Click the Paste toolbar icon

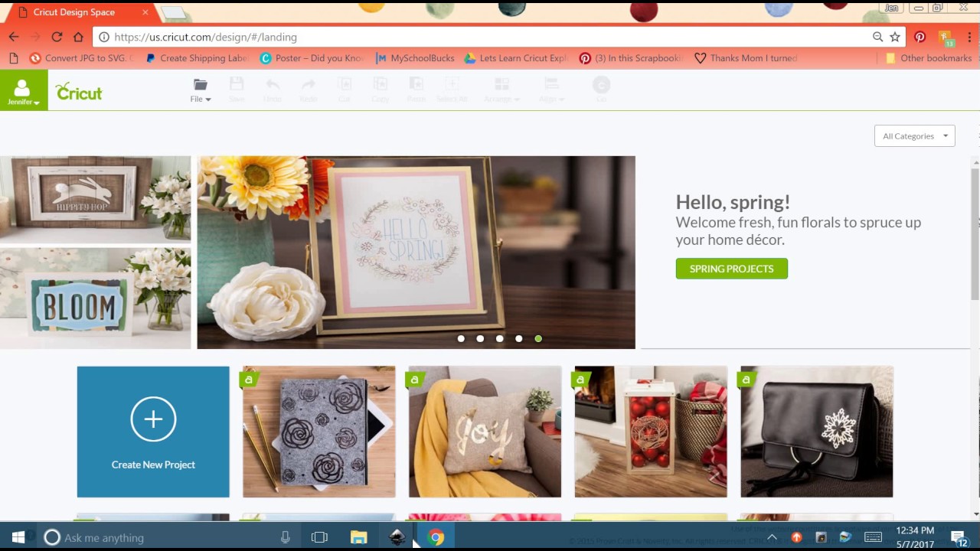(x=416, y=84)
